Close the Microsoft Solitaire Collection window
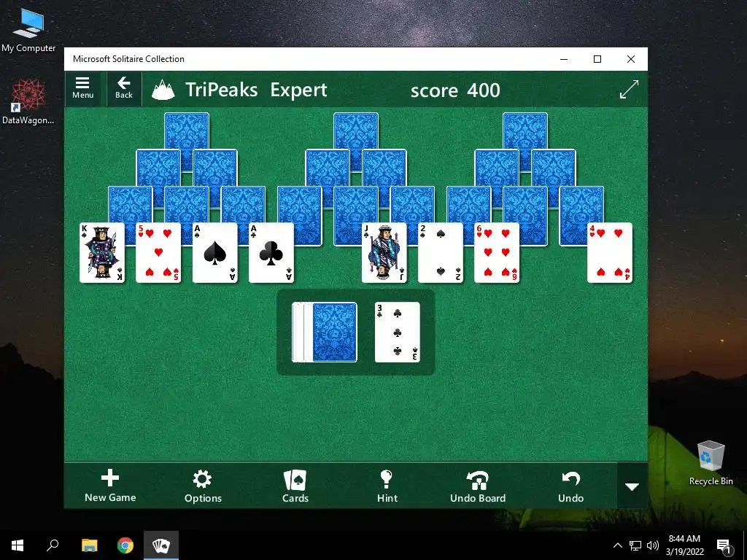 pyautogui.click(x=631, y=59)
